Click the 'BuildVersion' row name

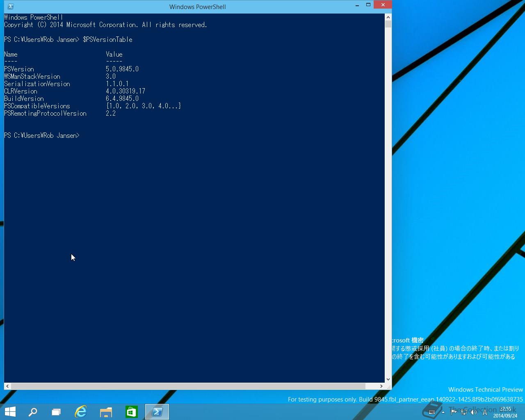(x=24, y=98)
